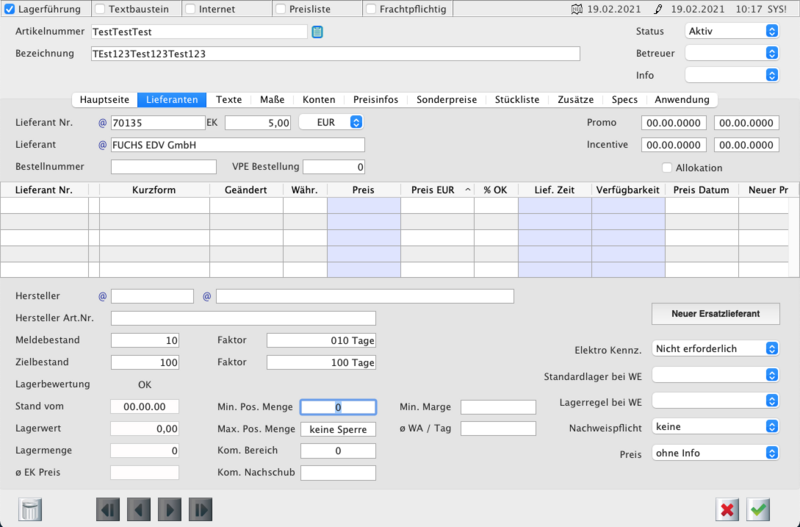Open the Preisinfos tab
The height and width of the screenshot is (527, 800).
(x=377, y=99)
